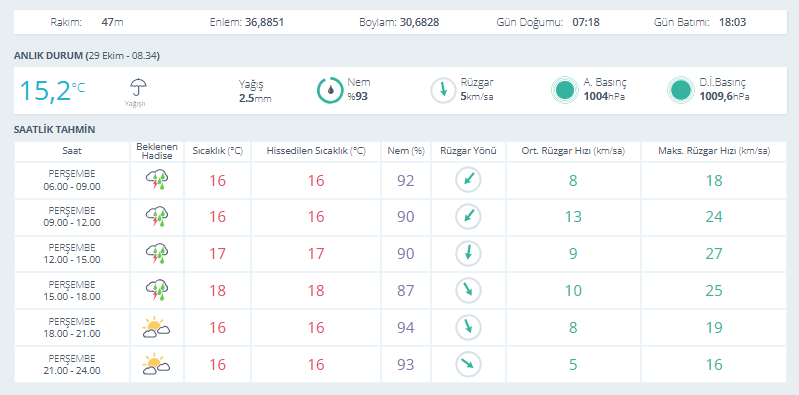
Task: Click the D.İ.Basınç pressure gauge icon
Action: (681, 90)
